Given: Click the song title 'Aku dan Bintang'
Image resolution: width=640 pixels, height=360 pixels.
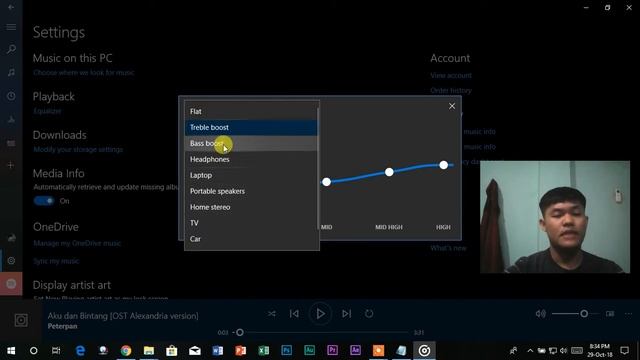Looking at the screenshot, I should point(123,316).
